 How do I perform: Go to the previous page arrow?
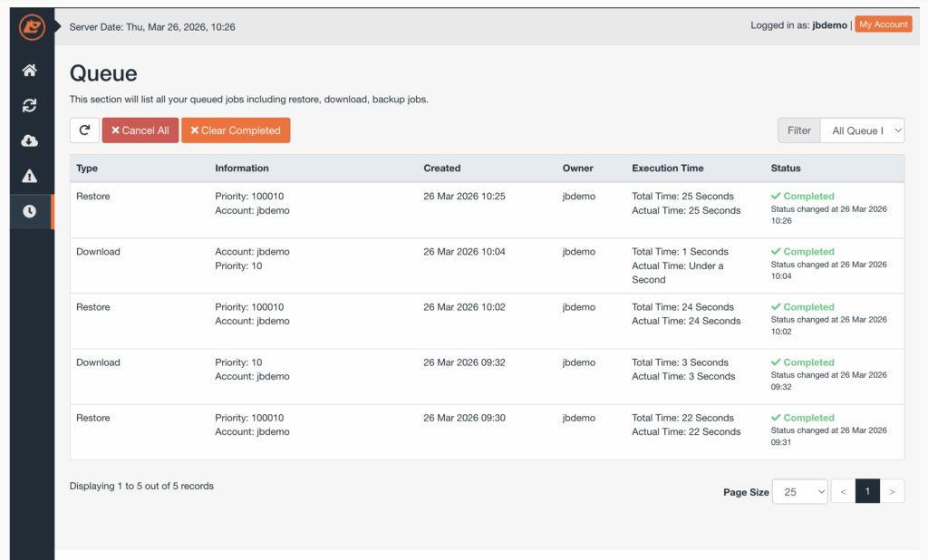tap(843, 491)
